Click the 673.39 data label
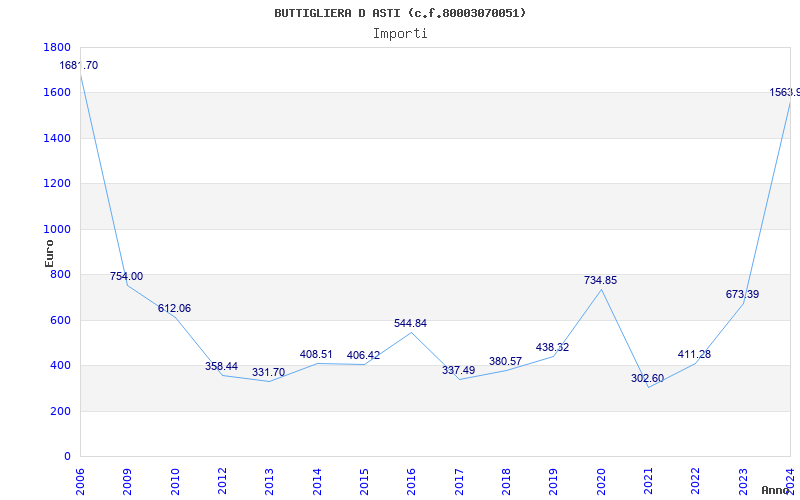800x500 pixels. pos(742,294)
